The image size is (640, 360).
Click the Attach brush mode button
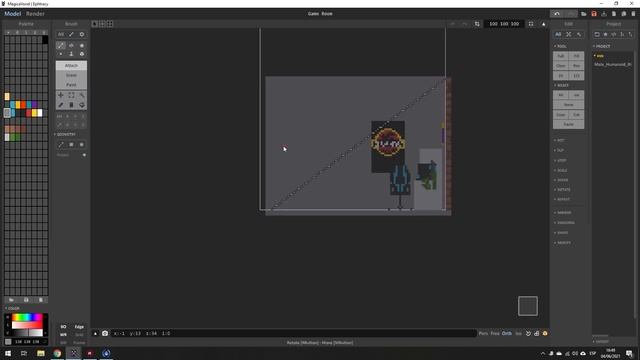click(71, 65)
